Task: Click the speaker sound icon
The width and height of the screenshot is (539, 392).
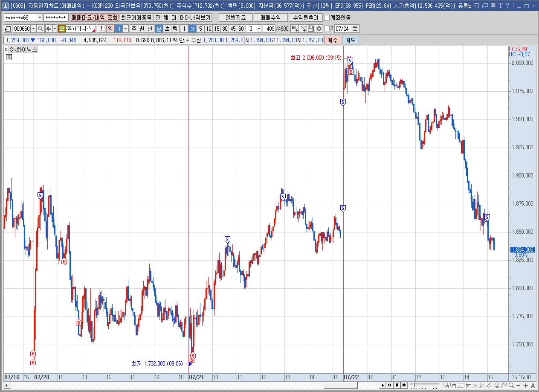Action: [49, 29]
